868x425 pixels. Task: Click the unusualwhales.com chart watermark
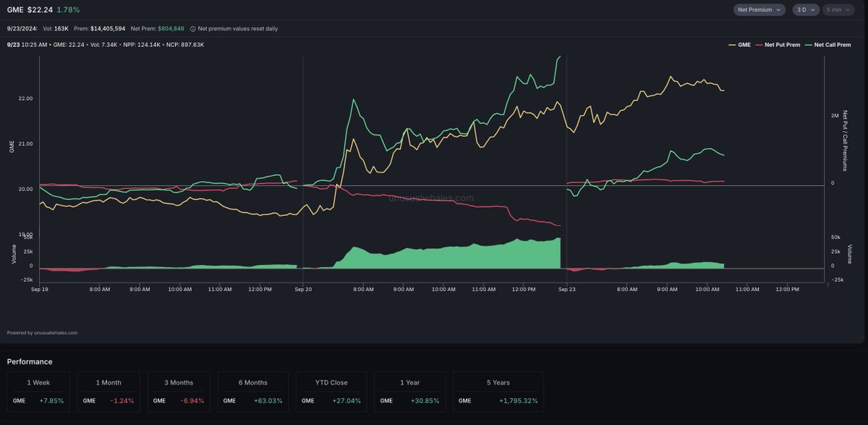tap(431, 198)
